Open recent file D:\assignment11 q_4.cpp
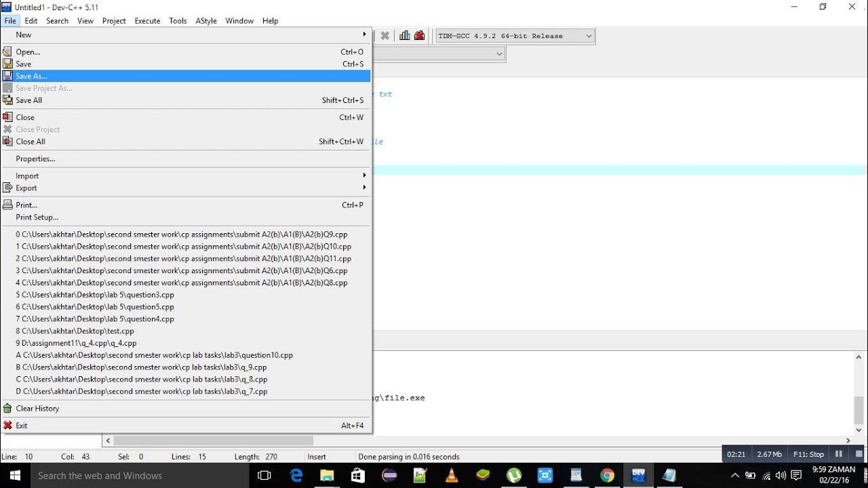 (186, 343)
